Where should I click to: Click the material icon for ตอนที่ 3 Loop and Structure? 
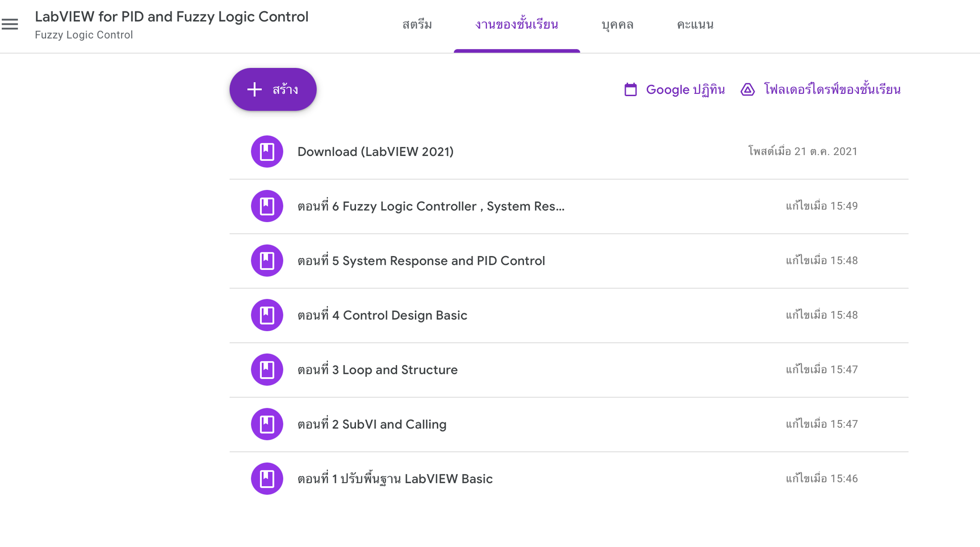coord(267,370)
